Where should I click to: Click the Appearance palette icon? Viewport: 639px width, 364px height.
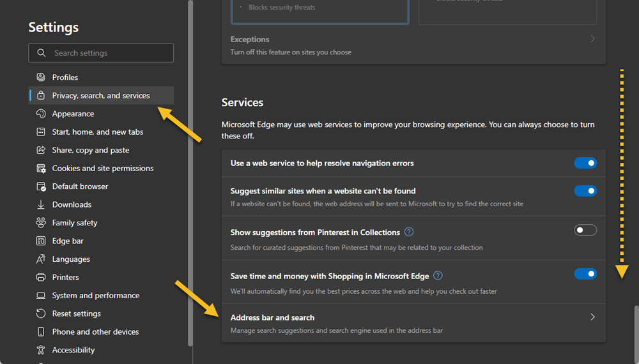(41, 114)
